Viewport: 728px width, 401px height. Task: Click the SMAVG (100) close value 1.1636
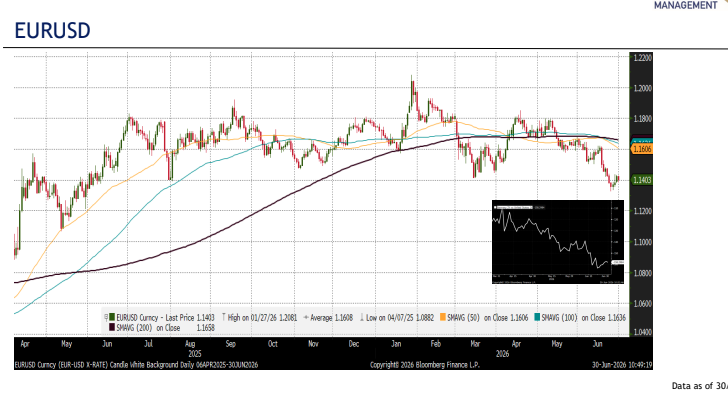click(x=617, y=317)
